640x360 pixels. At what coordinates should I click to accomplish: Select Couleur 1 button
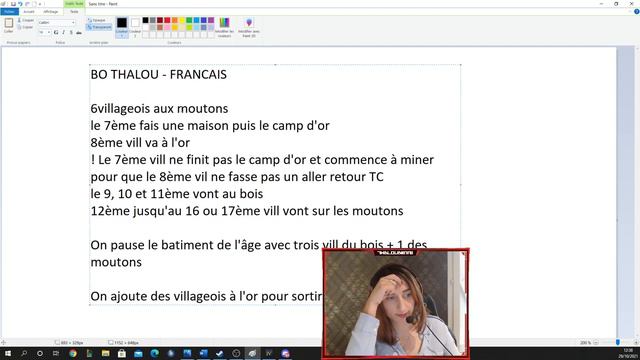point(122,27)
